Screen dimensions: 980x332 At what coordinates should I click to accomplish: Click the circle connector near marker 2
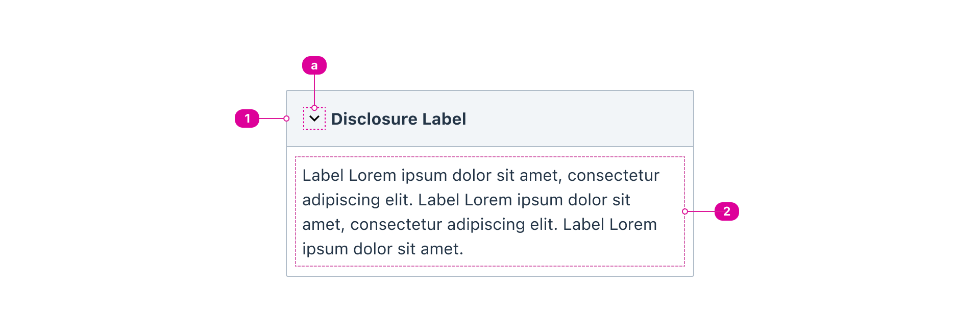[685, 212]
